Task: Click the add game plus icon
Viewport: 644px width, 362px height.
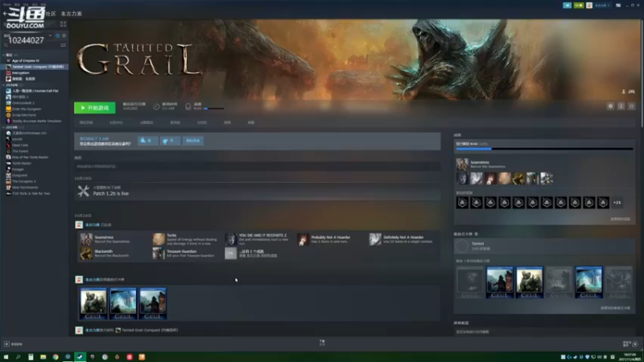Action: [x=6, y=344]
